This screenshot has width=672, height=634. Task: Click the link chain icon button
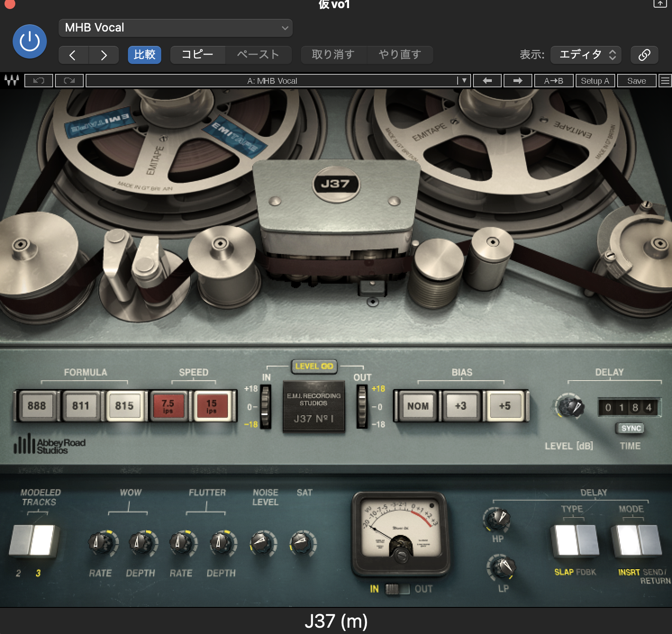click(x=644, y=55)
